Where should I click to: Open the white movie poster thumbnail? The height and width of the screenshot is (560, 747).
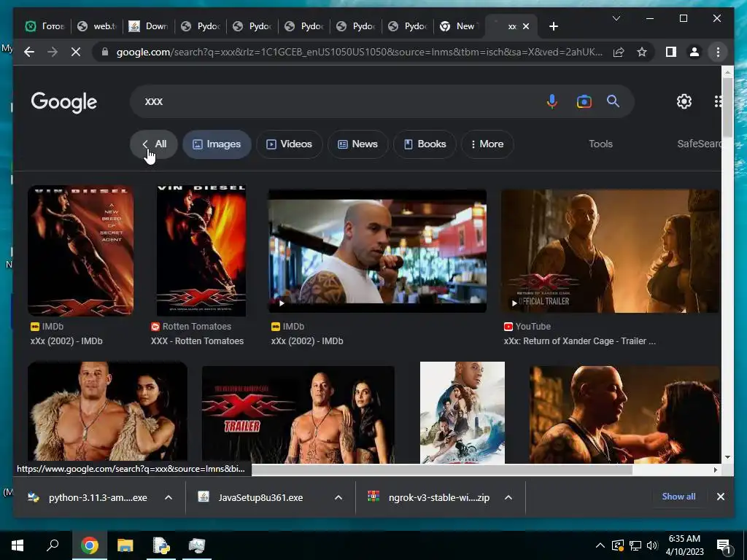(x=462, y=413)
